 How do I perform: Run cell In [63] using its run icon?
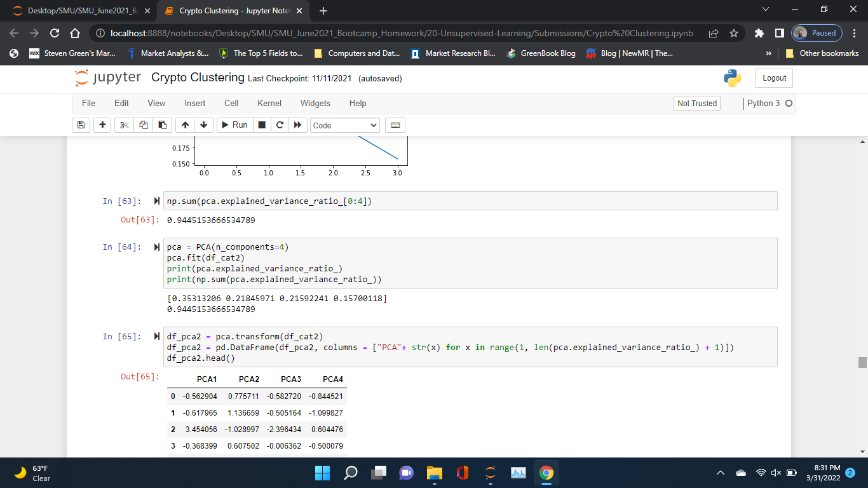click(x=157, y=201)
